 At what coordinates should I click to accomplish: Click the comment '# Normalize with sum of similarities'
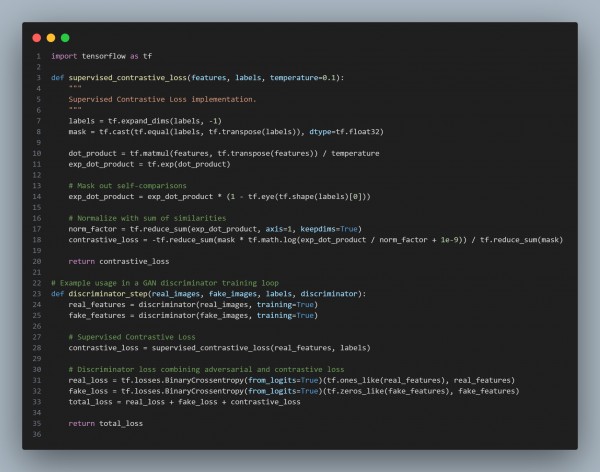click(x=147, y=218)
